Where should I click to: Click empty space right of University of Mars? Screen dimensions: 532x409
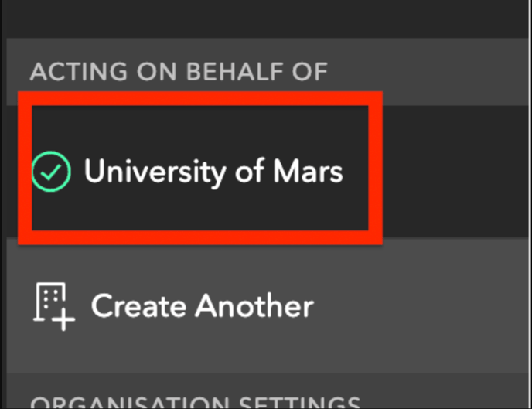point(455,172)
